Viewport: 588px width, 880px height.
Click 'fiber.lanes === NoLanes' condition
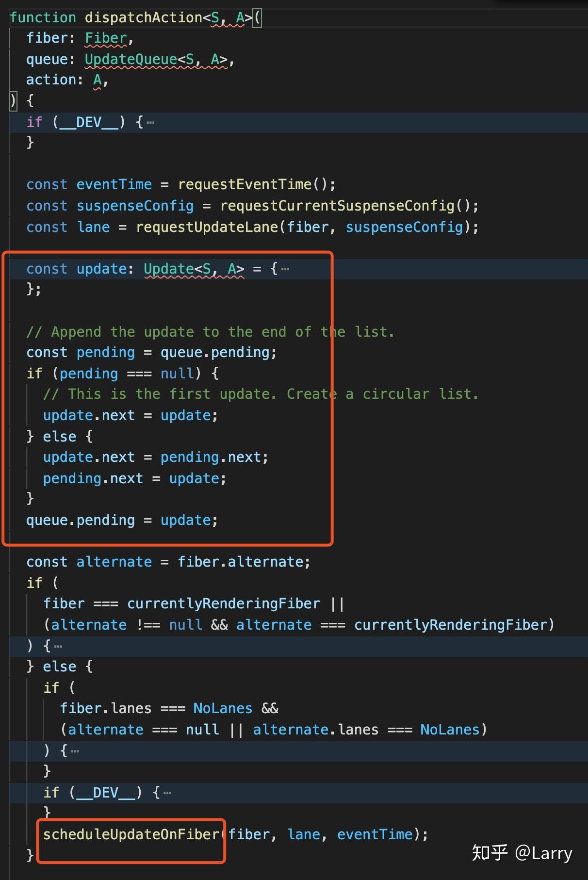tap(156, 709)
